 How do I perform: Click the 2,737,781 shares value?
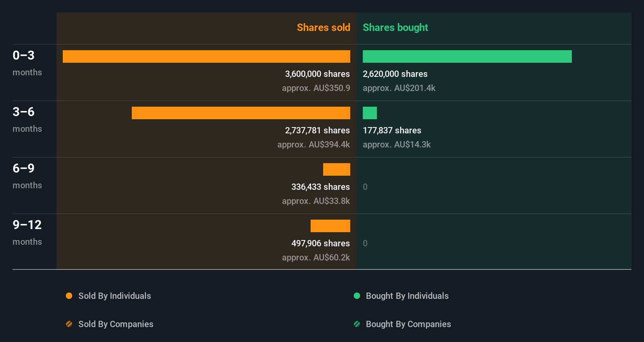(317, 130)
